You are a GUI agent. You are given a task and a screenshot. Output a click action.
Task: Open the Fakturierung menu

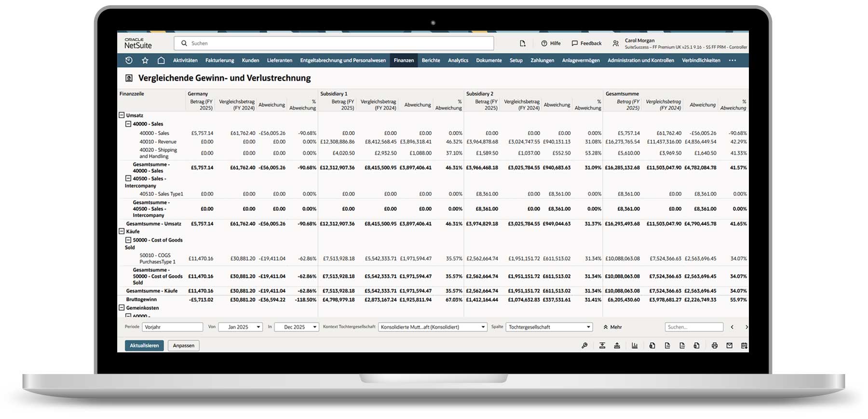[x=219, y=60]
